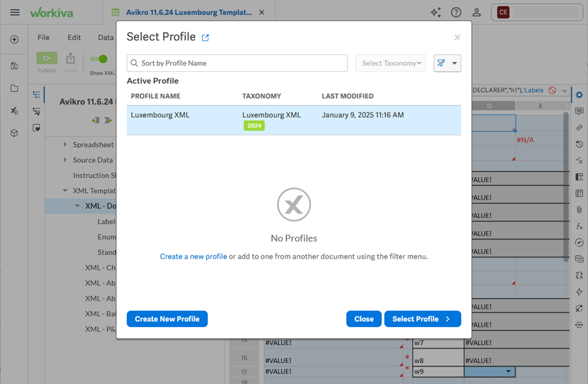This screenshot has width=588, height=384.
Task: Open the Data menu
Action: pyautogui.click(x=106, y=37)
